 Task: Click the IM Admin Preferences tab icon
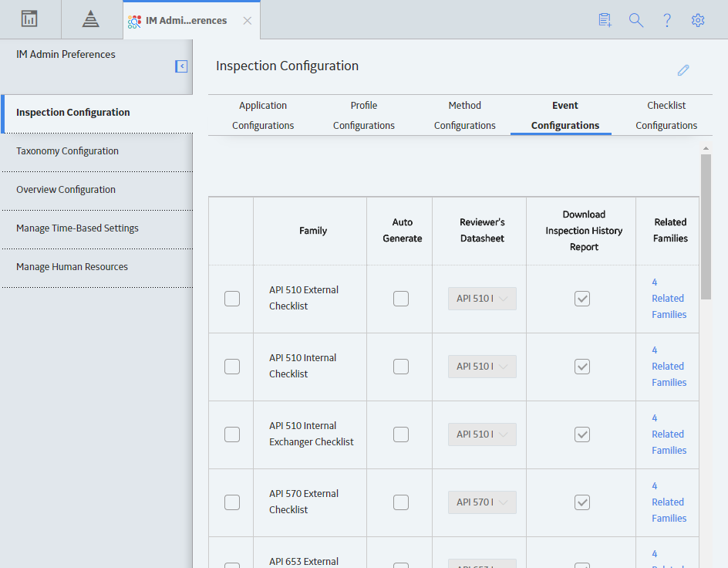point(134,21)
